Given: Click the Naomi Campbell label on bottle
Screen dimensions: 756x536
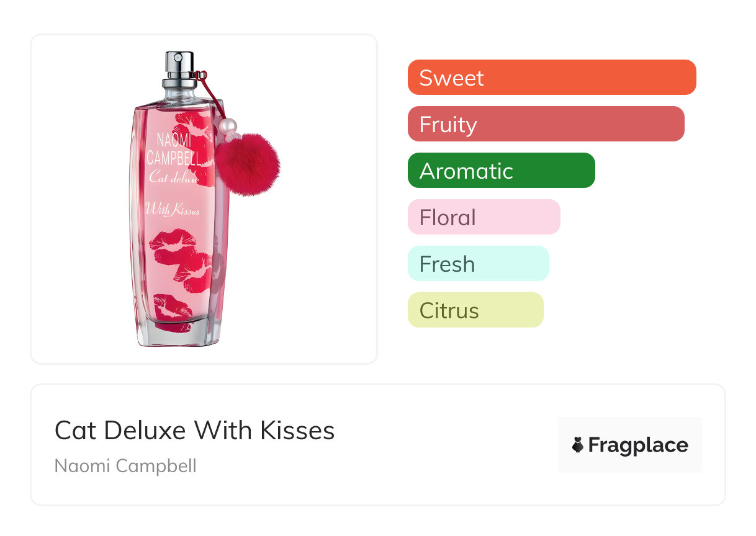Looking at the screenshot, I should point(173,149).
